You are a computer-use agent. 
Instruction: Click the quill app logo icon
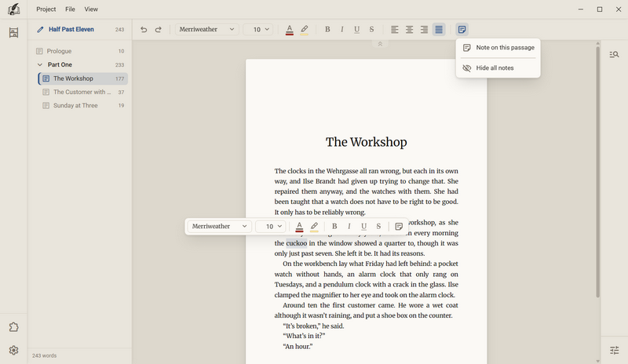coord(13,9)
